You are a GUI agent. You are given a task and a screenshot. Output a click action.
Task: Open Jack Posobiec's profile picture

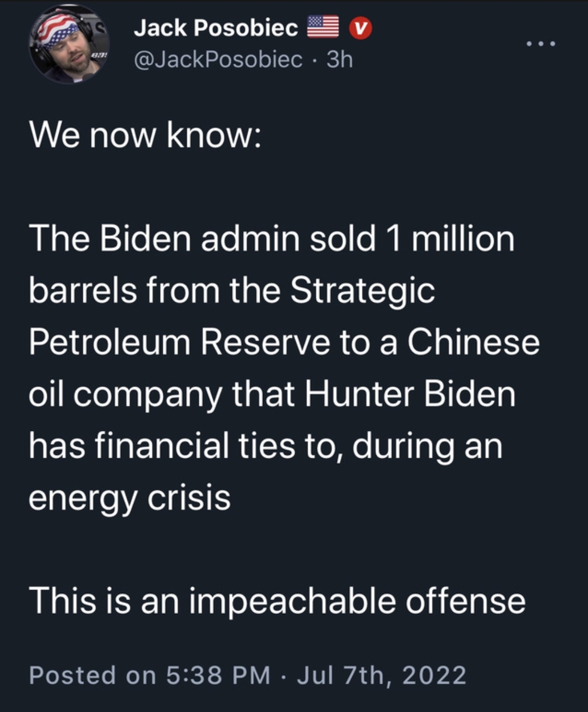pos(69,44)
